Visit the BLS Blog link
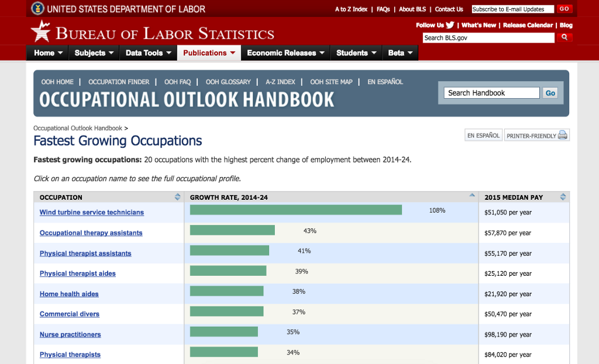 [566, 25]
